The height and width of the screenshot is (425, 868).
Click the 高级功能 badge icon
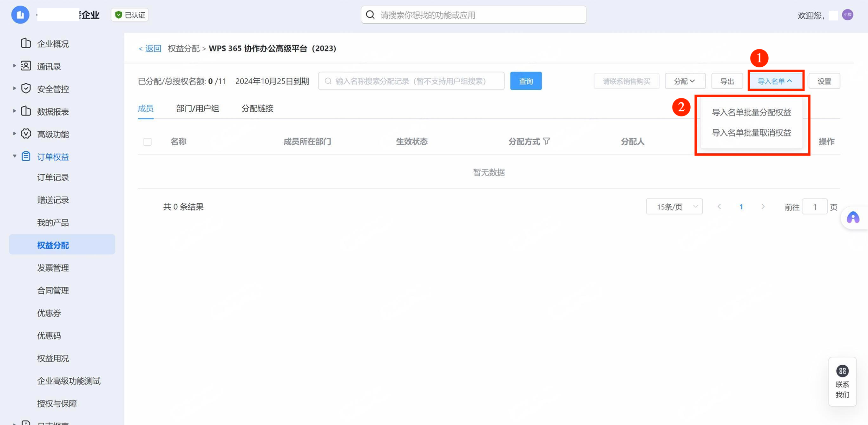coord(26,134)
